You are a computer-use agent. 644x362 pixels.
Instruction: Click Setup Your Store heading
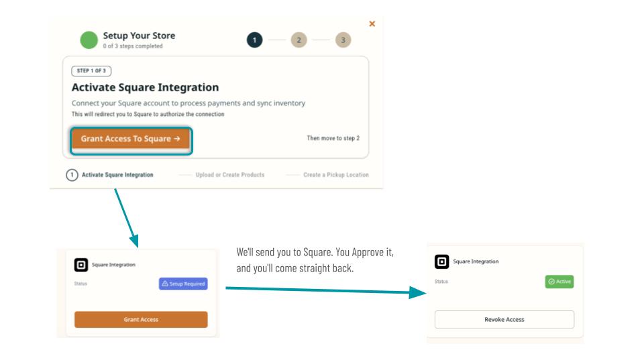coord(140,36)
